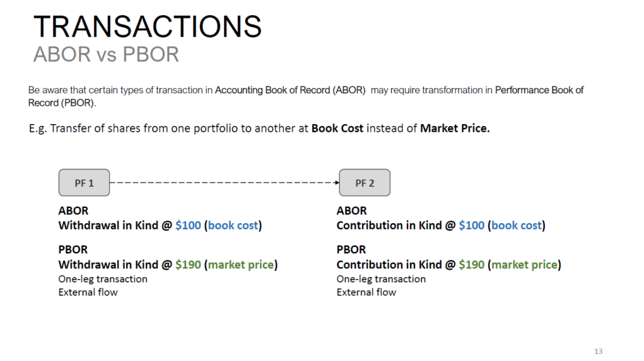
Task: Click the blue $100 in the Withdrawal line
Action: pyautogui.click(x=189, y=225)
